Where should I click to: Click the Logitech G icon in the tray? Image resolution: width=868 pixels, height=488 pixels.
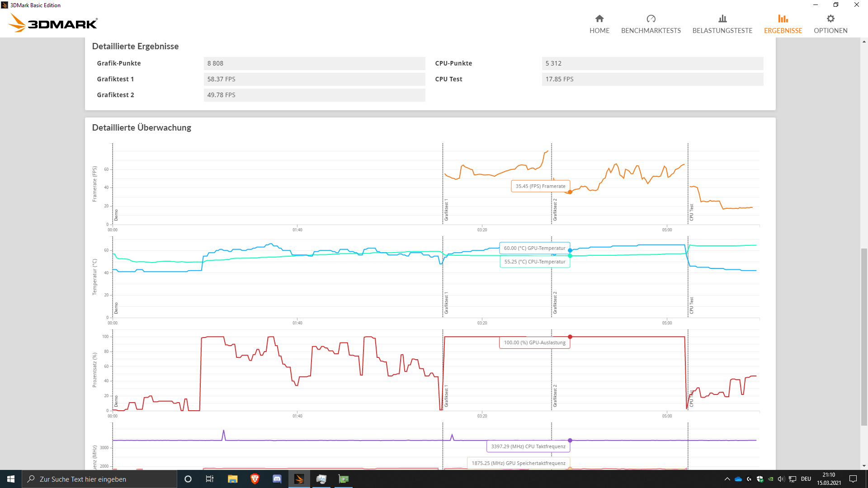point(749,479)
